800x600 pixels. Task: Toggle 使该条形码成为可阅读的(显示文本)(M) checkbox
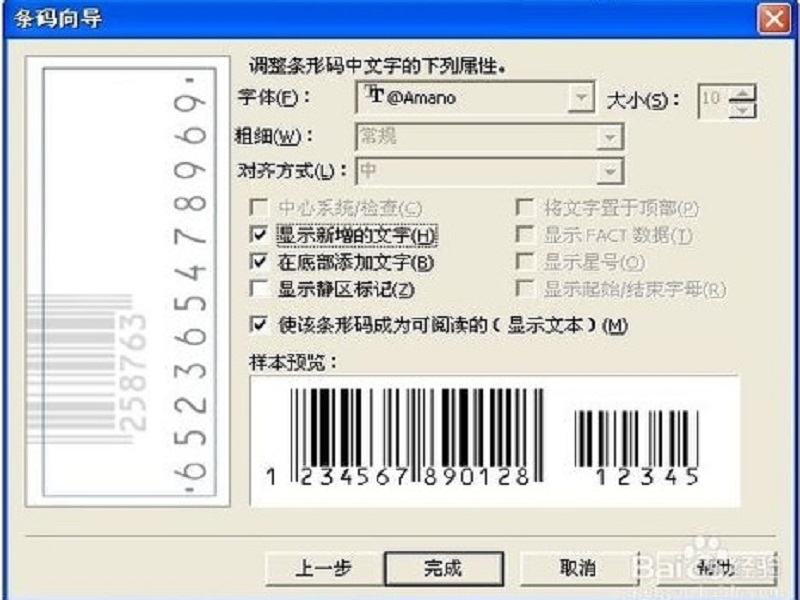[259, 324]
